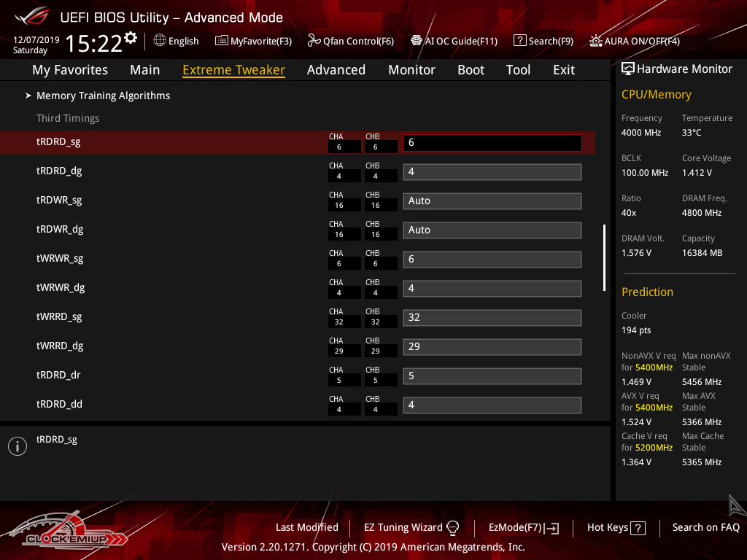Click Last Modified button
This screenshot has width=747, height=560.
(306, 527)
